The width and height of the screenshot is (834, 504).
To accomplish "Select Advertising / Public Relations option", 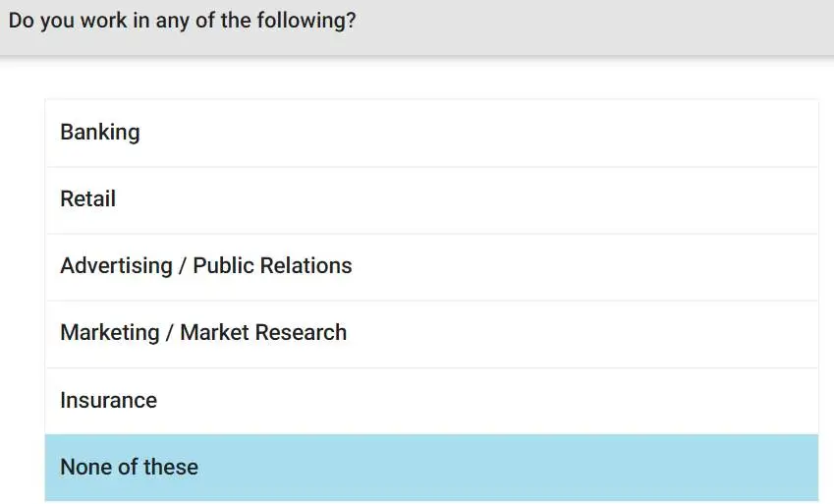I will point(431,267).
